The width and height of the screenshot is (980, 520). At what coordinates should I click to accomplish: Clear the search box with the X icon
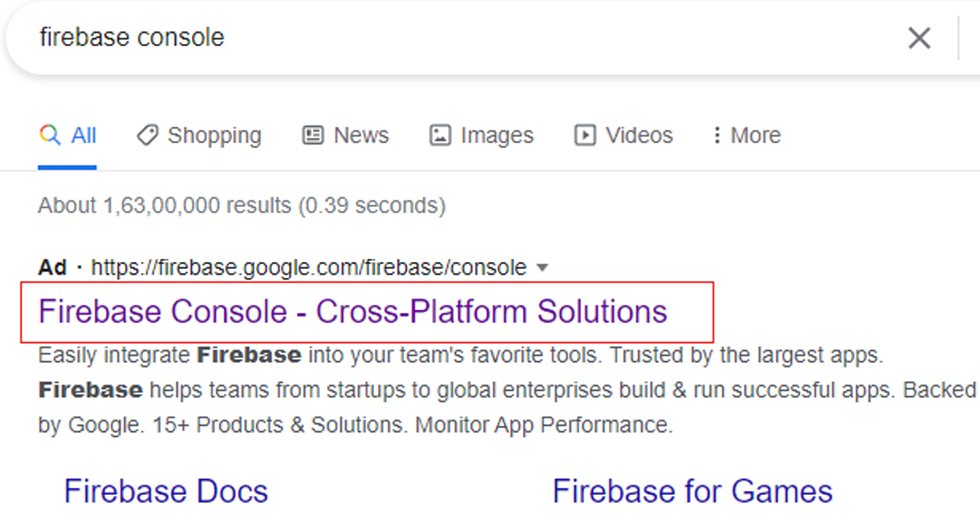point(919,38)
